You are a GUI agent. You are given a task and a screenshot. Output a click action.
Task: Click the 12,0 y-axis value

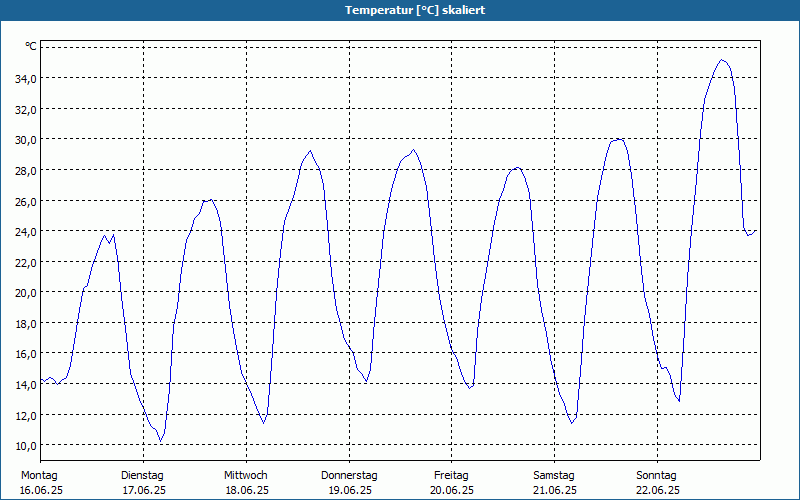(27, 415)
